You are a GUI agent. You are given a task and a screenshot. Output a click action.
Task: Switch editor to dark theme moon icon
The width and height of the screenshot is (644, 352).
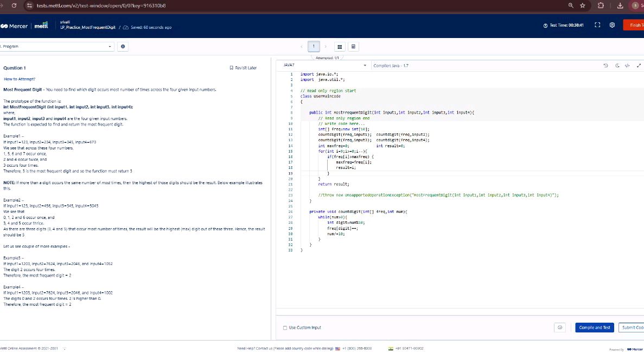(x=617, y=66)
